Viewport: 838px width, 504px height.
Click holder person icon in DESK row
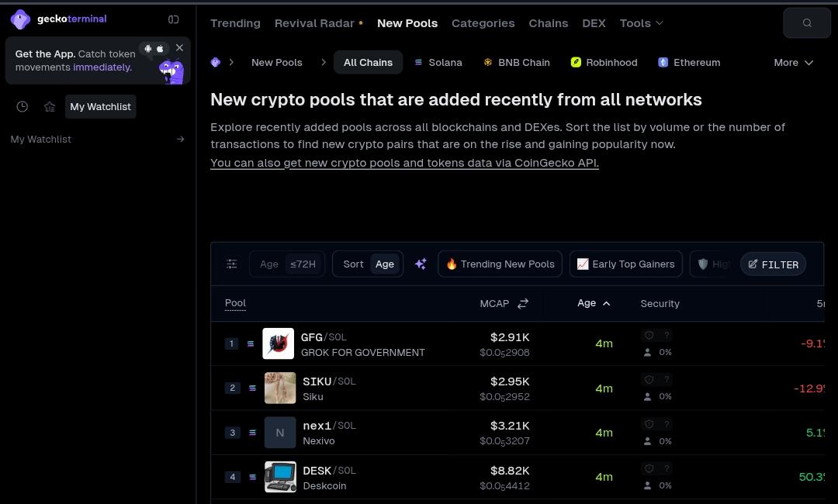click(647, 486)
